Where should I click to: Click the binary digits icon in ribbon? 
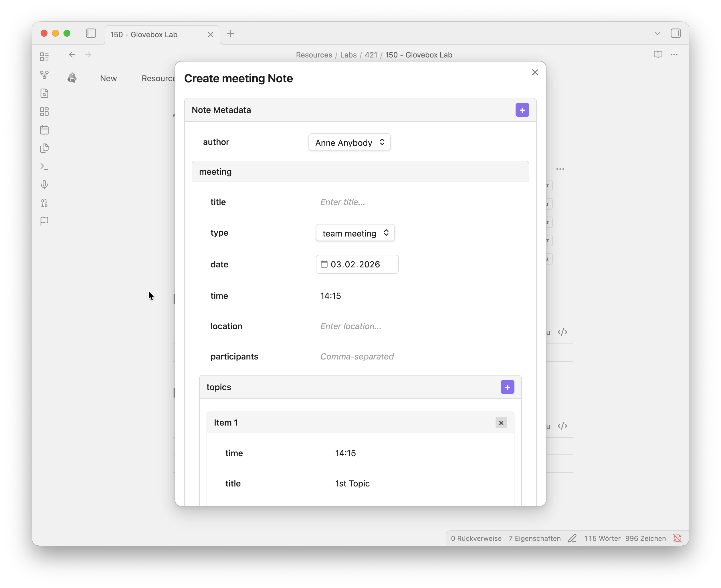pos(44,203)
